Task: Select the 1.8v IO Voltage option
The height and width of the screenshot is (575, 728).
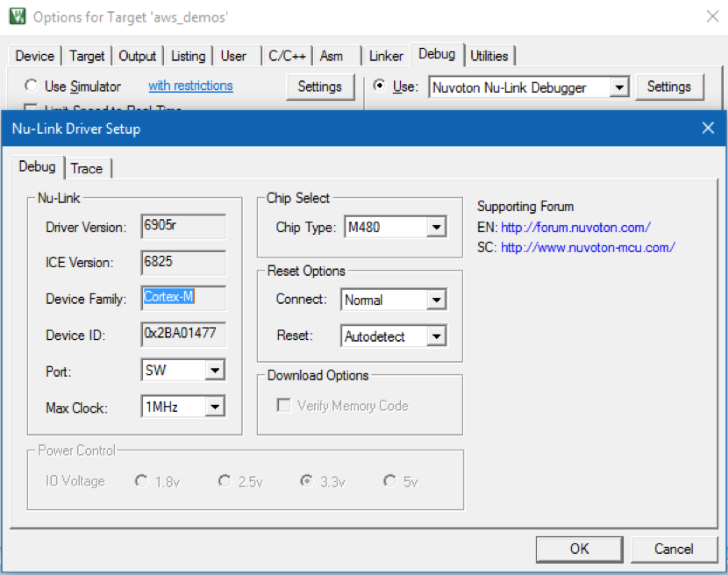Action: pos(141,481)
